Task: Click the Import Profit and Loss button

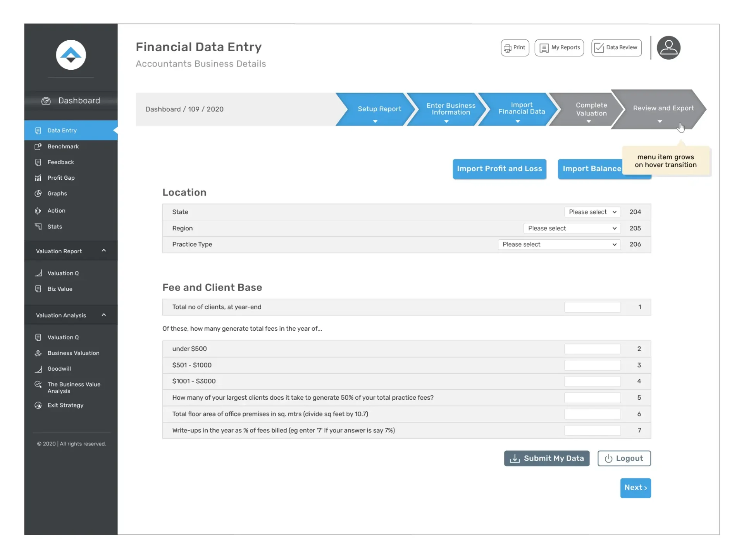Action: click(x=499, y=169)
